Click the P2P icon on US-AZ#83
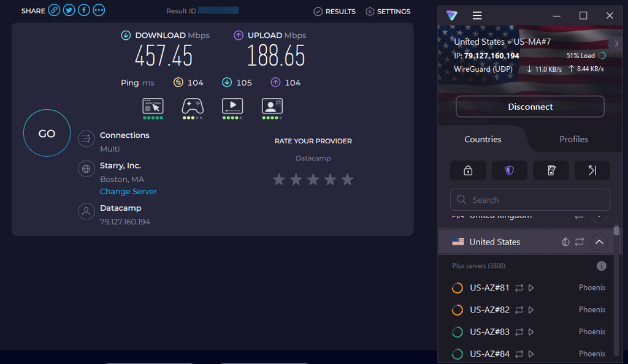Screen dimensions: 628x364 pos(519,332)
